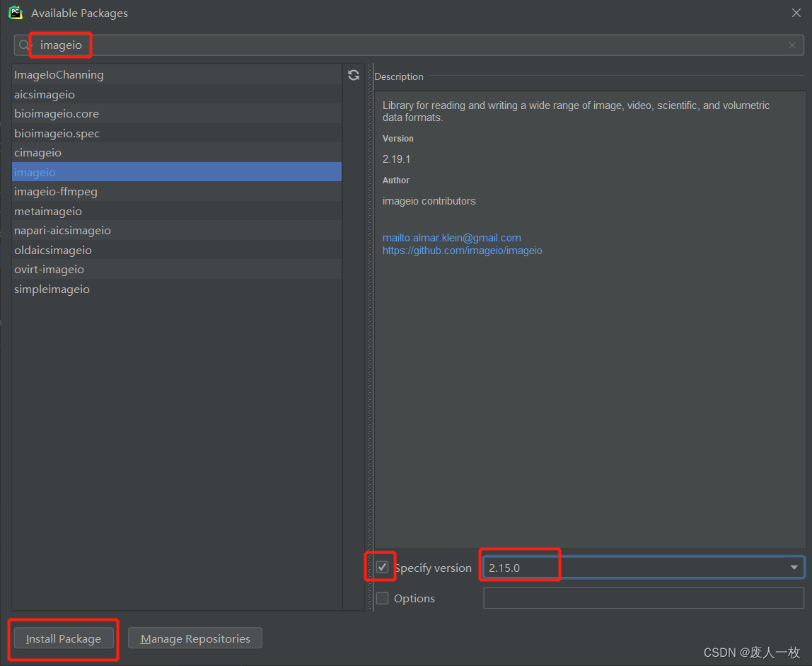
Task: Clear the search field with X icon
Action: [791, 45]
